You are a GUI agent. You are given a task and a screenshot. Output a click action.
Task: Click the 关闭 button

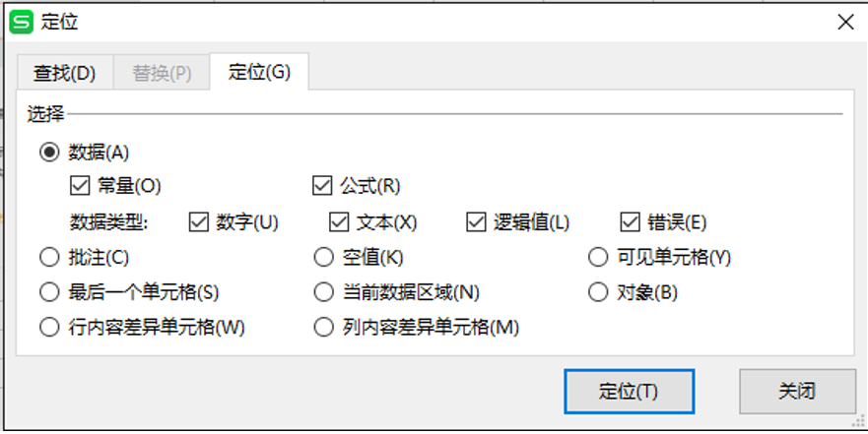[797, 392]
